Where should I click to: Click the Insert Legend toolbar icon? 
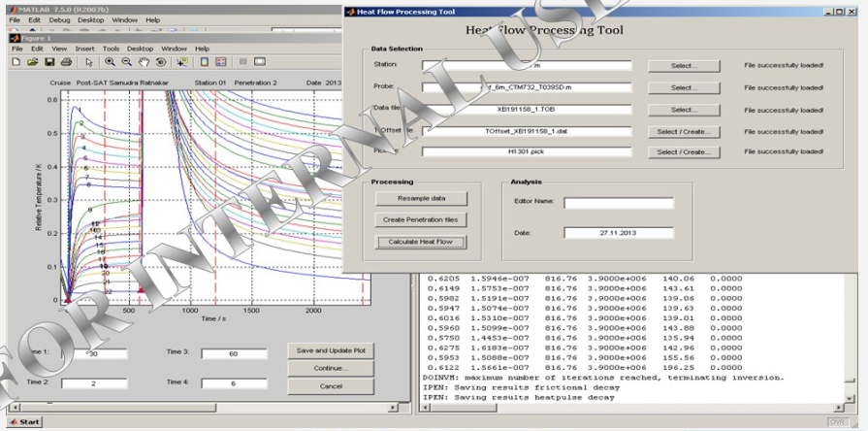221,62
